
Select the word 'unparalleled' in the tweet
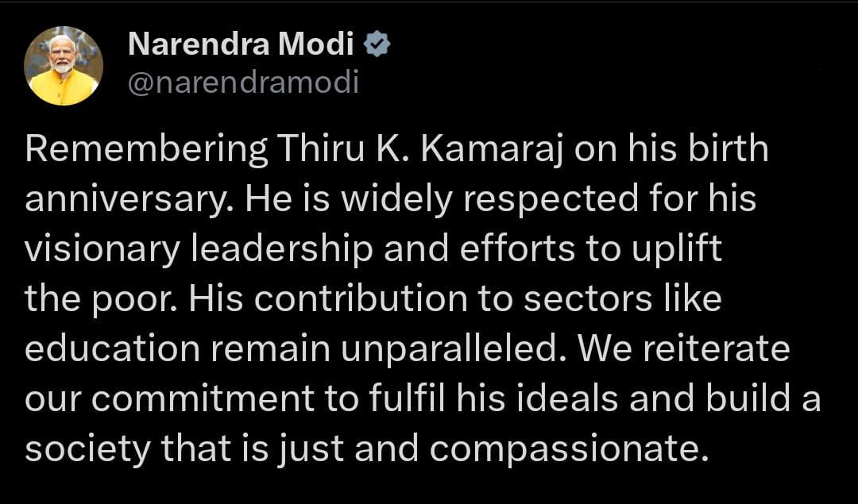coord(446,350)
